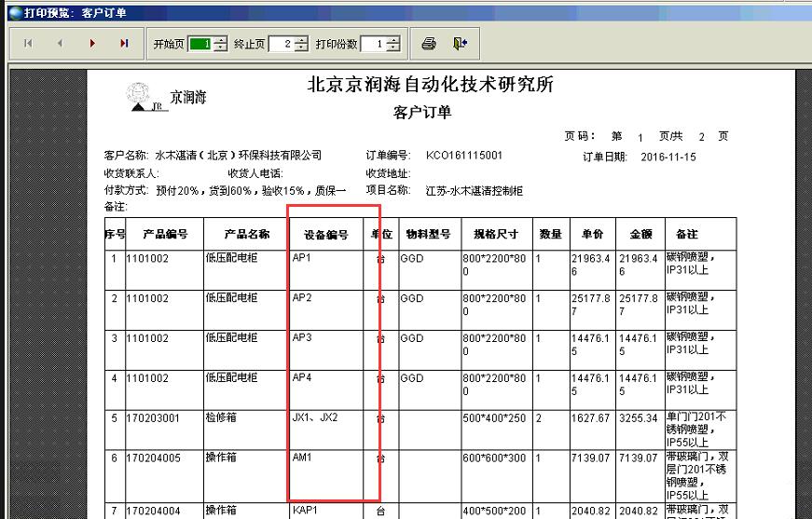This screenshot has width=812, height=519.
Task: Increase the 打印份数 print copies count
Action: point(393,40)
